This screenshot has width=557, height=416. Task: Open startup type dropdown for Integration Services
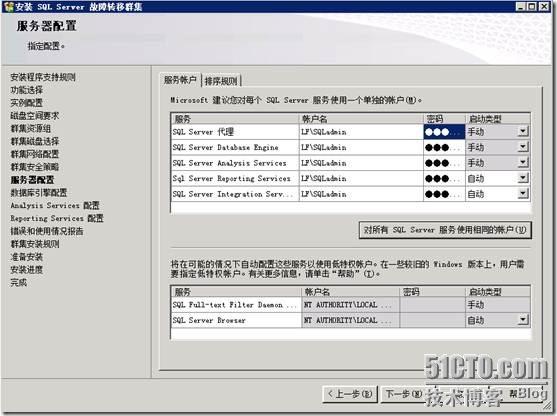click(522, 194)
